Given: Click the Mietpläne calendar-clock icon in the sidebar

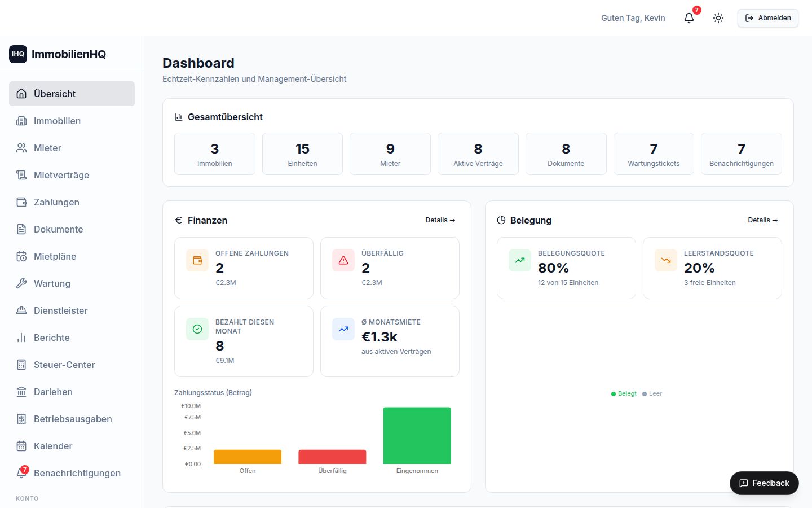Looking at the screenshot, I should (x=21, y=256).
